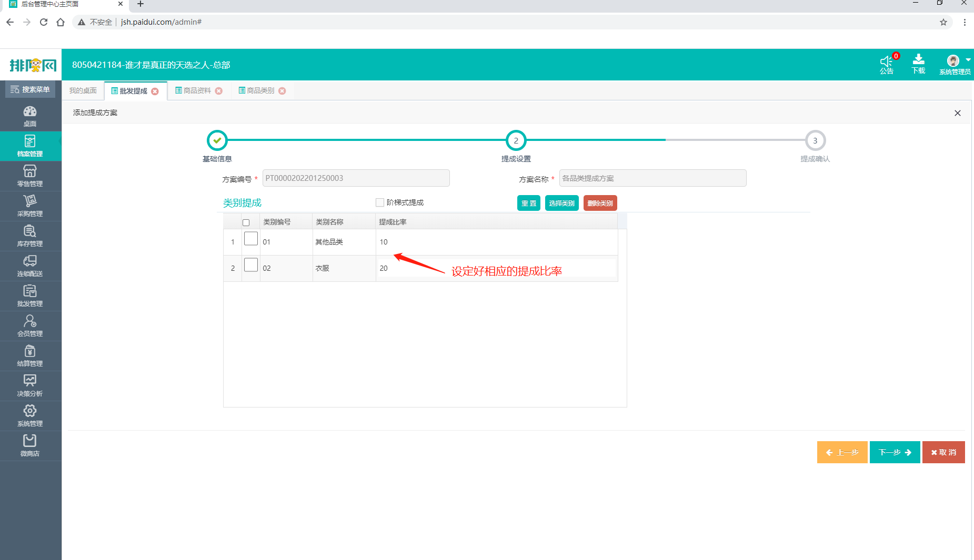This screenshot has height=560, width=974.
Task: Click the 选择类别 button
Action: (x=562, y=203)
